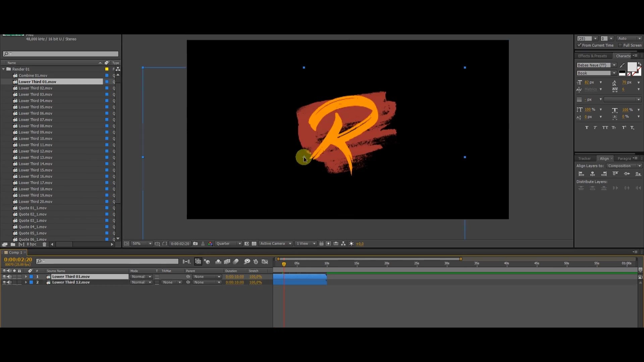The width and height of the screenshot is (644, 362).
Task: Click align horizontal center icon
Action: tap(593, 174)
